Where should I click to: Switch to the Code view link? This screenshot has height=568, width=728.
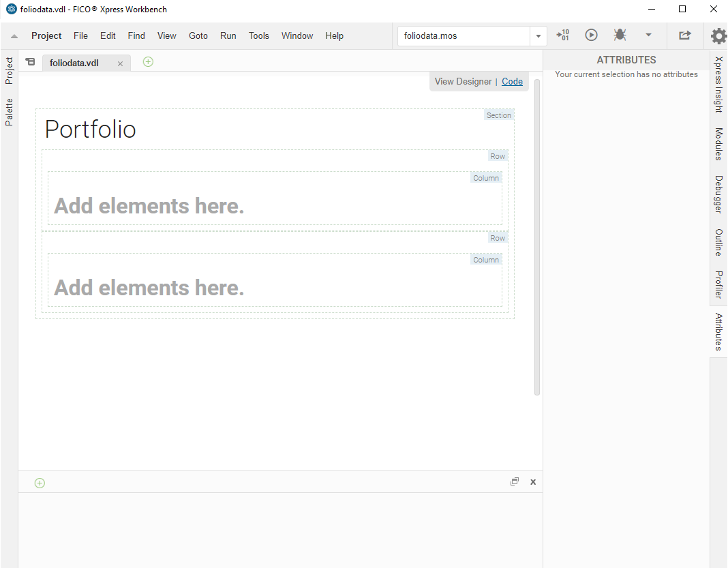click(x=512, y=81)
